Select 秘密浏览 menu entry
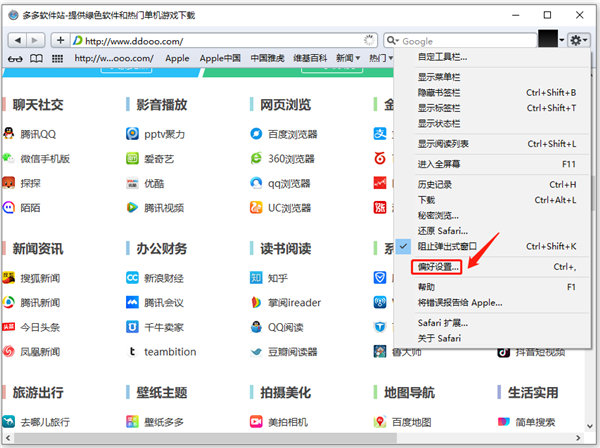This screenshot has width=600, height=448. [492, 215]
